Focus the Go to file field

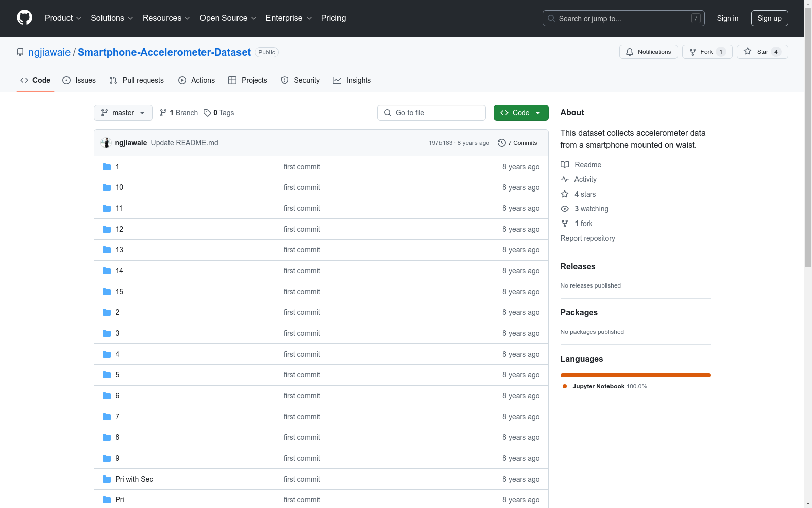431,113
